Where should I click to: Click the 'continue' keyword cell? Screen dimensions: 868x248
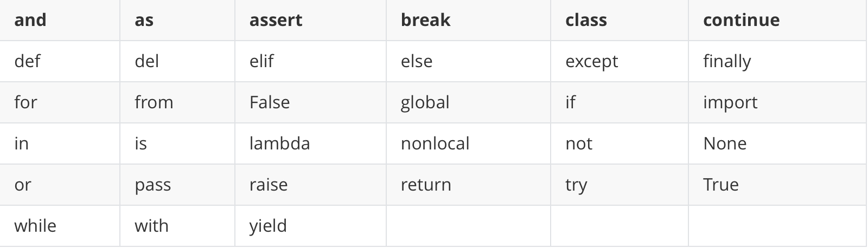(x=777, y=20)
